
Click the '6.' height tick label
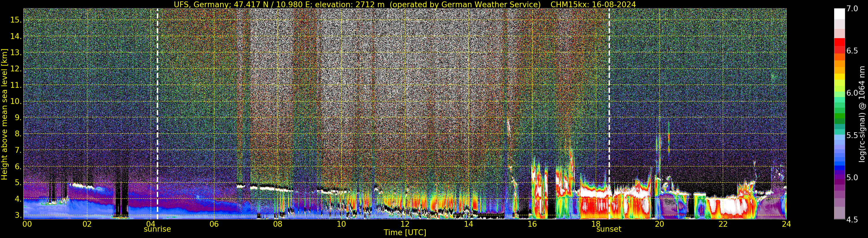[18, 166]
